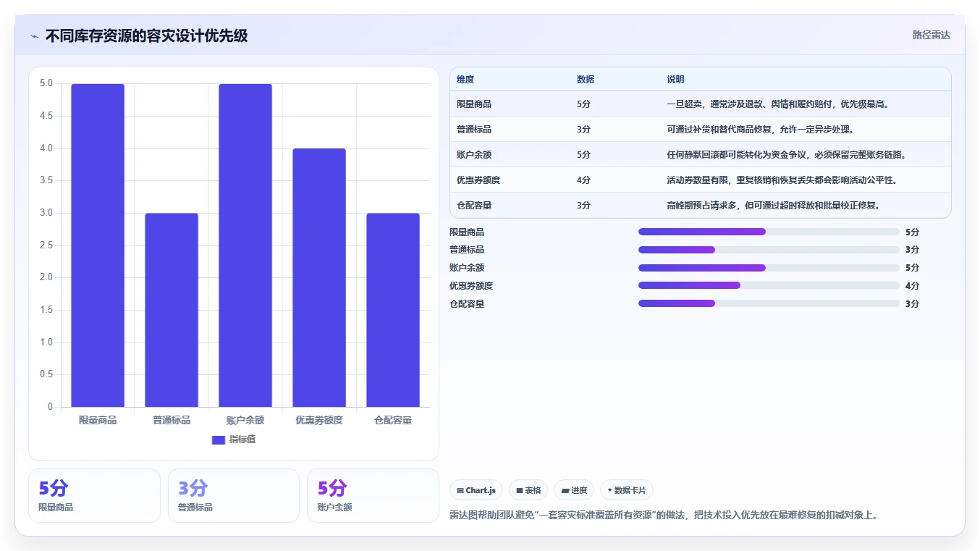Click the 4分 value beside progress bar
Viewport: 980px width, 551px height.
coord(912,285)
